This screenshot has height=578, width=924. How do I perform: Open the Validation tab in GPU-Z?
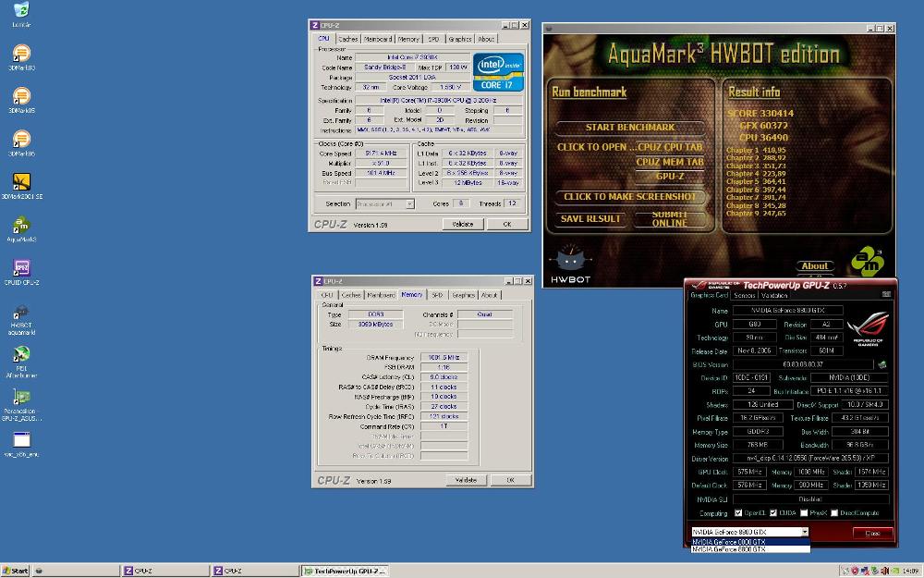click(x=774, y=296)
